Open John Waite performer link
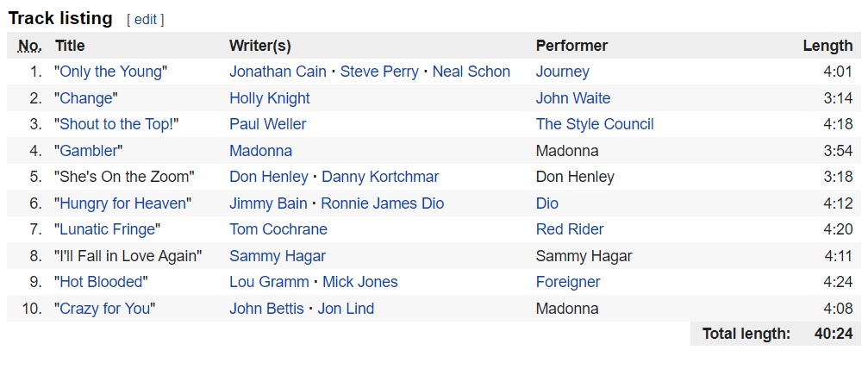Viewport: 868px width, 369px height. point(572,98)
